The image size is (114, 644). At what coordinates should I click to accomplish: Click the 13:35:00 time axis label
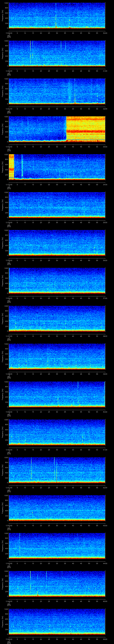point(9,260)
